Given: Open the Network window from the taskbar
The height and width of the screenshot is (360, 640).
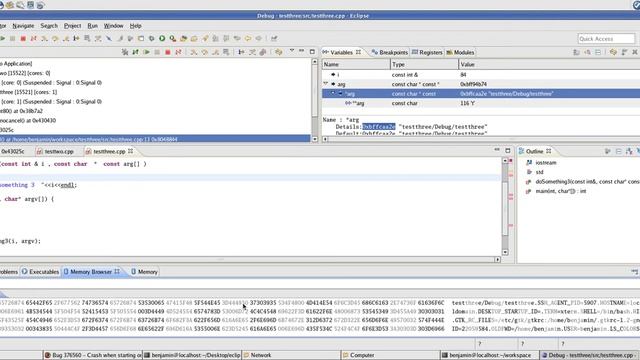Looking at the screenshot, I should click(291, 355).
